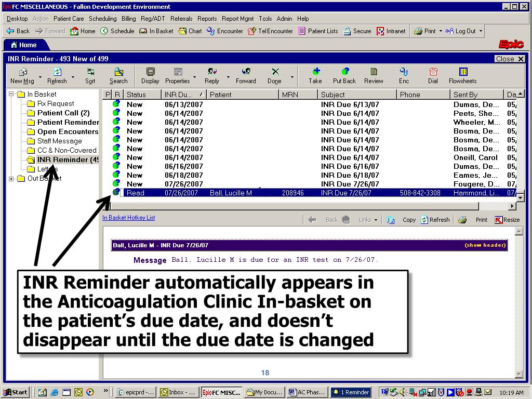Expand the Out Basket tree node
Screen dimensions: 532x399
tap(11, 179)
